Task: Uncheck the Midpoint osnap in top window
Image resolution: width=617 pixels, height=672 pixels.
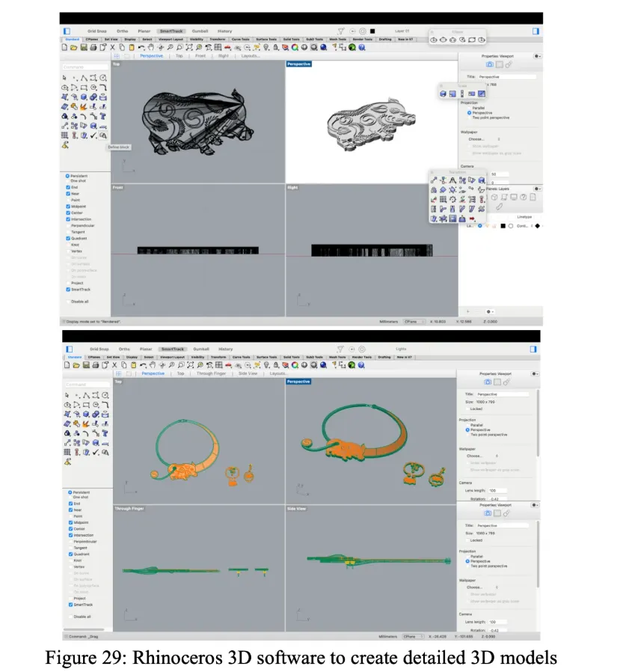Action: point(68,207)
